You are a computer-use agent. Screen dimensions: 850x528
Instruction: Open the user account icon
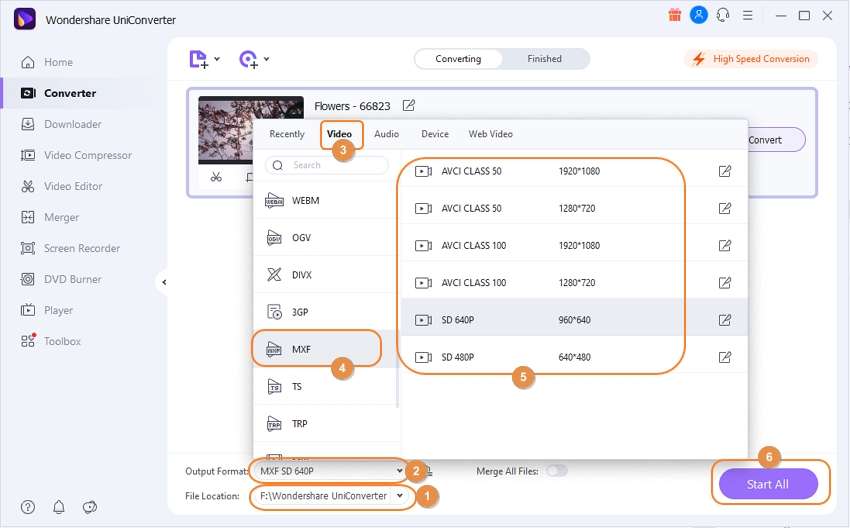point(699,15)
